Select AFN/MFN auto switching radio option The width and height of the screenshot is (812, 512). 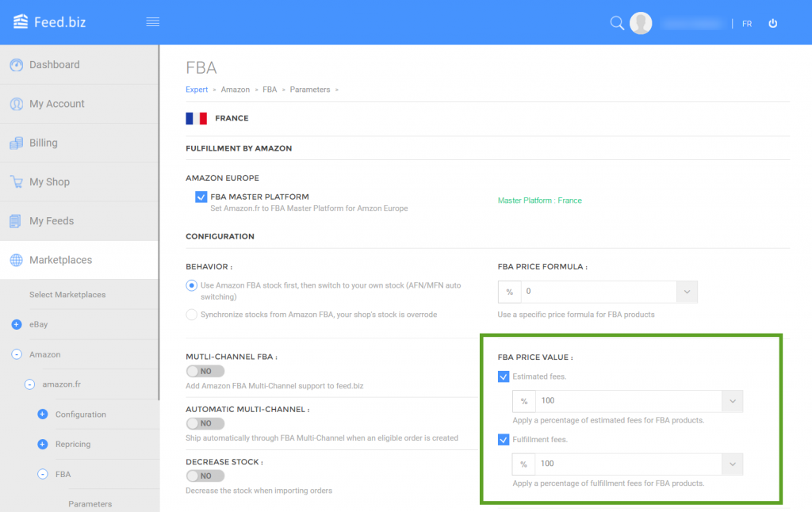[192, 286]
